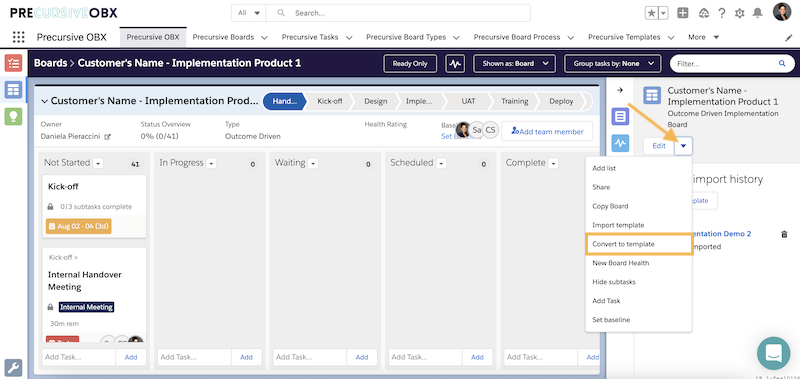This screenshot has width=800, height=379.
Task: Select Convert to template menu item
Action: point(638,244)
